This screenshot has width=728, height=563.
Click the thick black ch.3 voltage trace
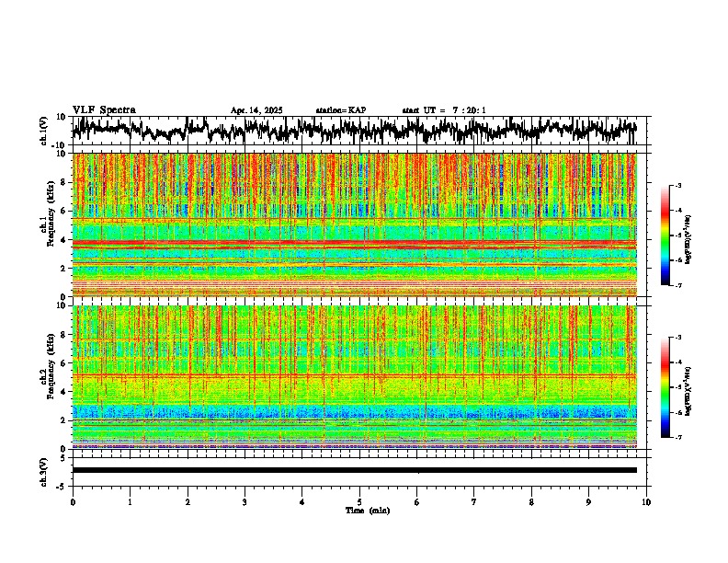[355, 470]
